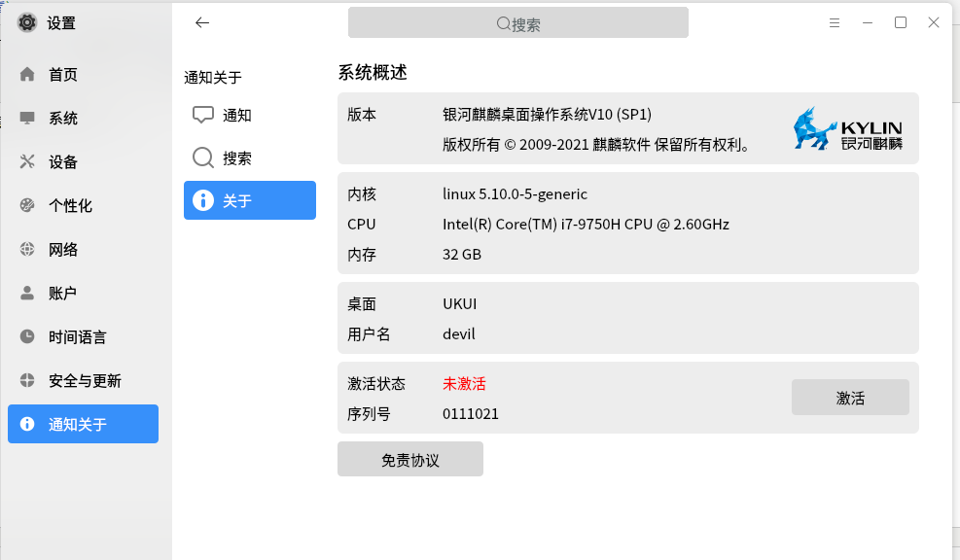Screen dimensions: 960x560
Task: Click the info icon beside 通知关于
Action: click(x=27, y=424)
